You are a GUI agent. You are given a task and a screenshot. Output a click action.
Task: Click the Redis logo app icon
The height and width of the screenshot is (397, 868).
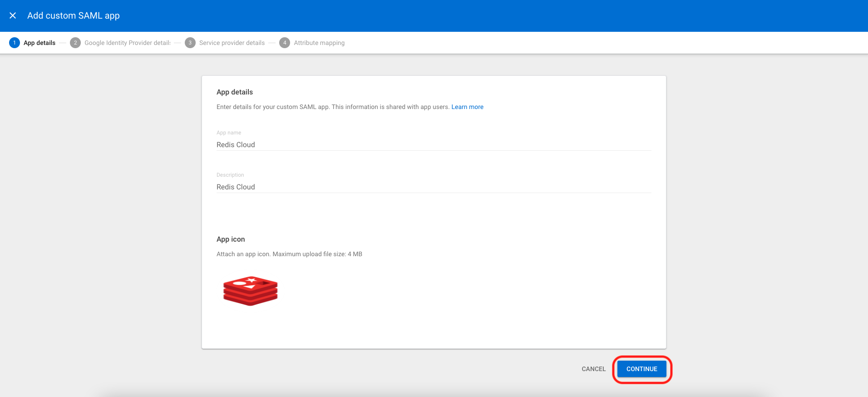(250, 291)
